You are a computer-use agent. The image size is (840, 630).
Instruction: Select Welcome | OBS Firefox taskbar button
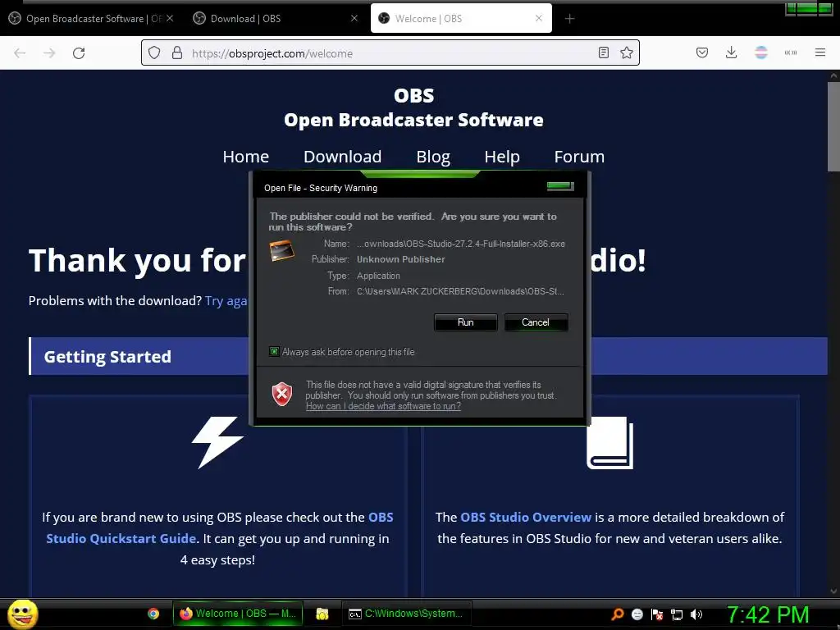pyautogui.click(x=238, y=614)
